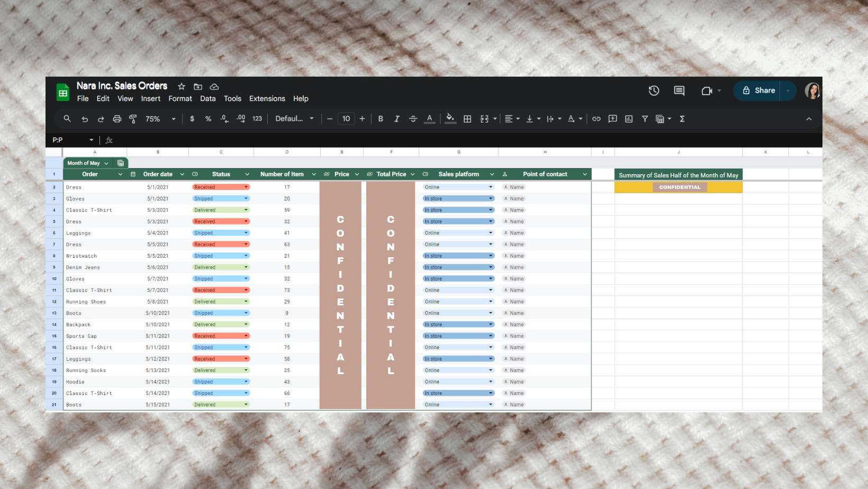Select the Summary of Sales header cell

click(679, 175)
